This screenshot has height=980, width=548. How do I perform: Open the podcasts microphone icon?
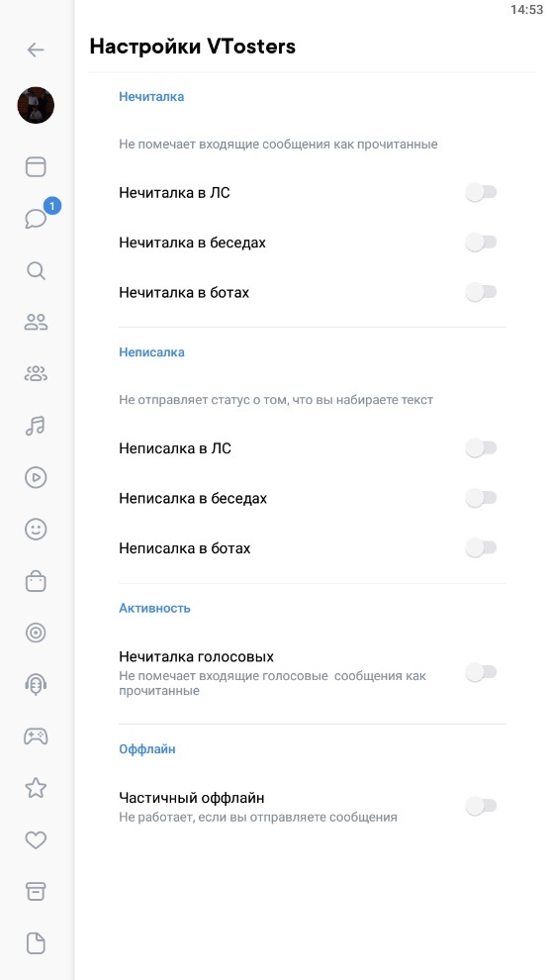point(36,685)
